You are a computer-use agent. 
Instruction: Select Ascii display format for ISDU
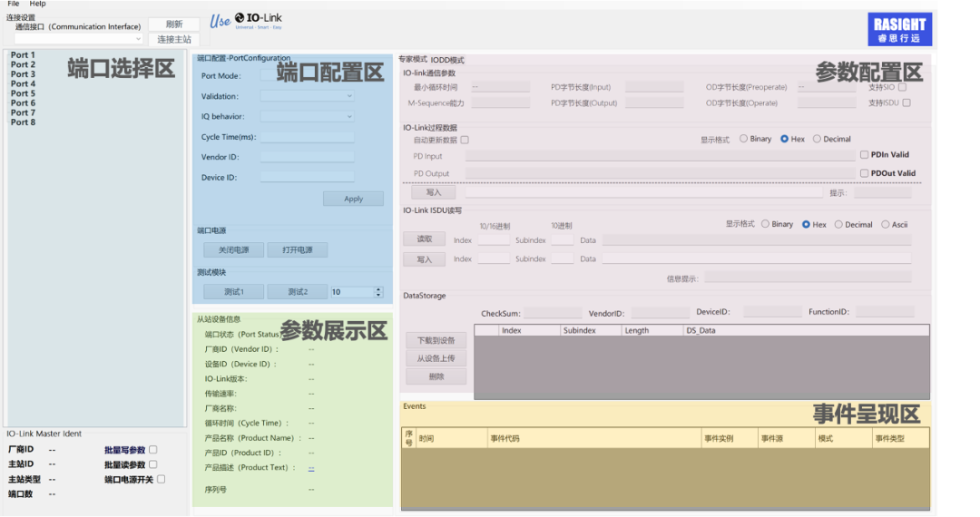click(x=886, y=225)
